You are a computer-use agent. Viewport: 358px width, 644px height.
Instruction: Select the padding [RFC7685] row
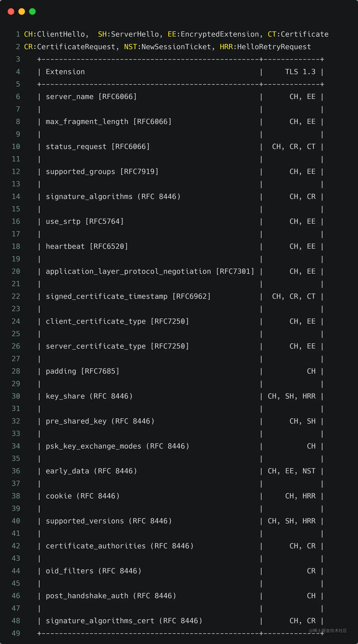click(x=180, y=371)
